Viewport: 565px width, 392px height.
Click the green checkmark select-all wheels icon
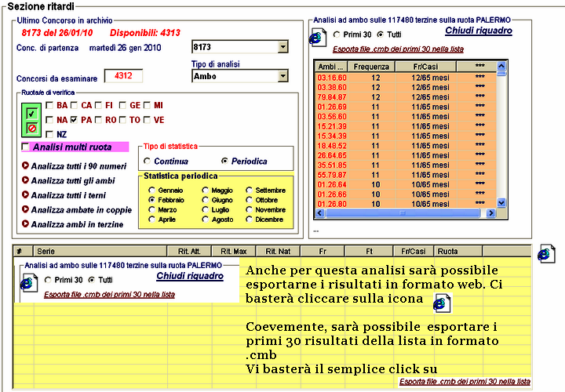[31, 114]
